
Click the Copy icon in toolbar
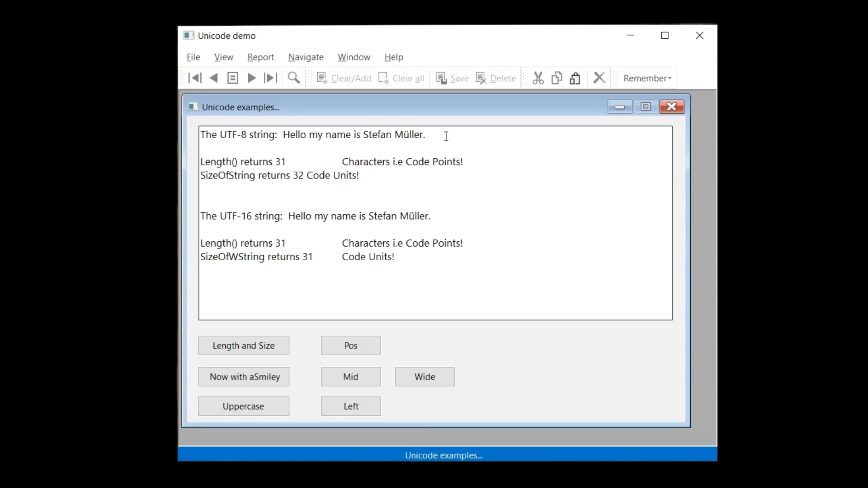pos(557,78)
